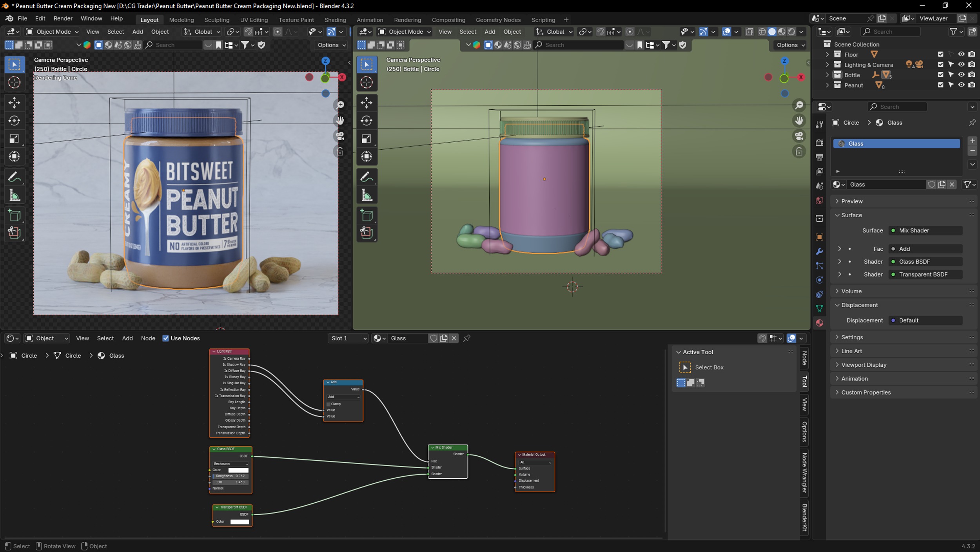
Task: Open the Object Data properties tab (green triangle)
Action: 819,309
